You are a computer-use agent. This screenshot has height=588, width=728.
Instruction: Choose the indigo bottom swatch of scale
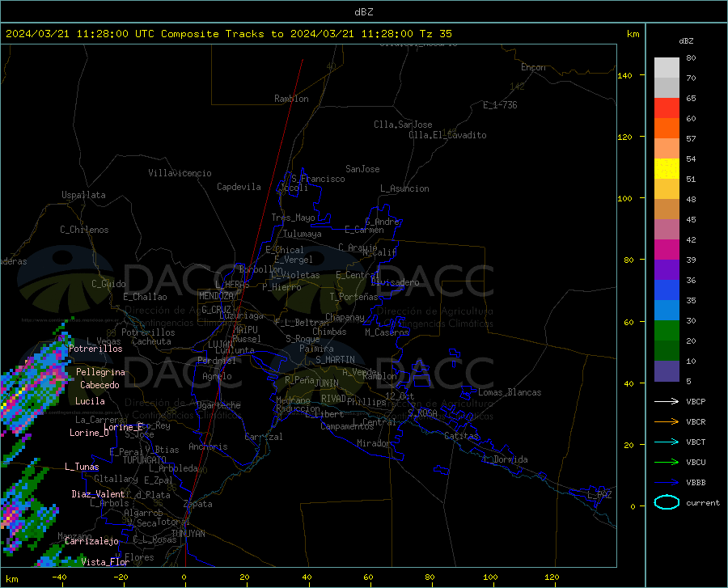point(667,371)
